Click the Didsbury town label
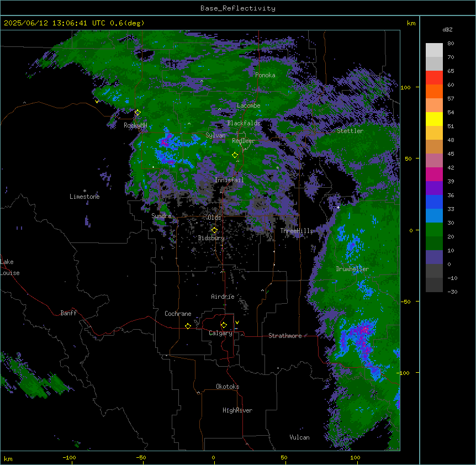476x465 pixels. (211, 238)
